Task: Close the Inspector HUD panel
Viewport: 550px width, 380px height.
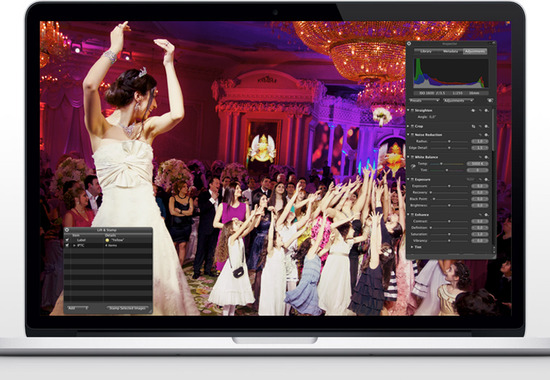Action: (x=409, y=44)
